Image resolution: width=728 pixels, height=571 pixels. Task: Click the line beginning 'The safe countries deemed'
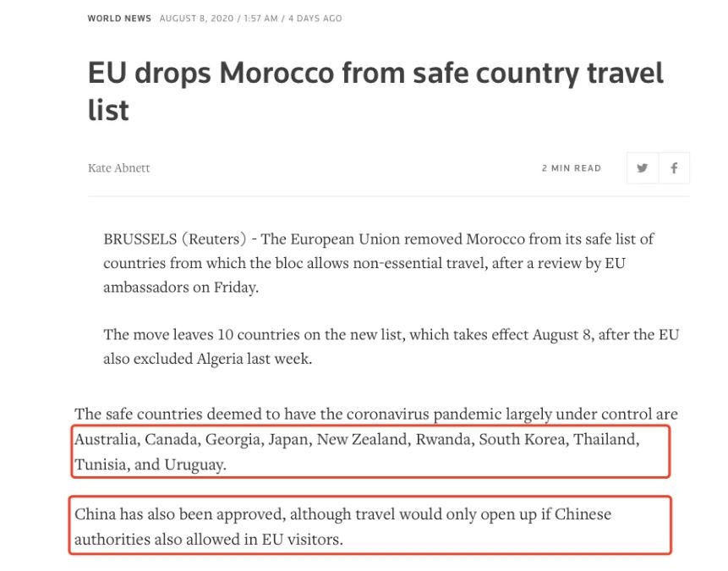coord(376,414)
